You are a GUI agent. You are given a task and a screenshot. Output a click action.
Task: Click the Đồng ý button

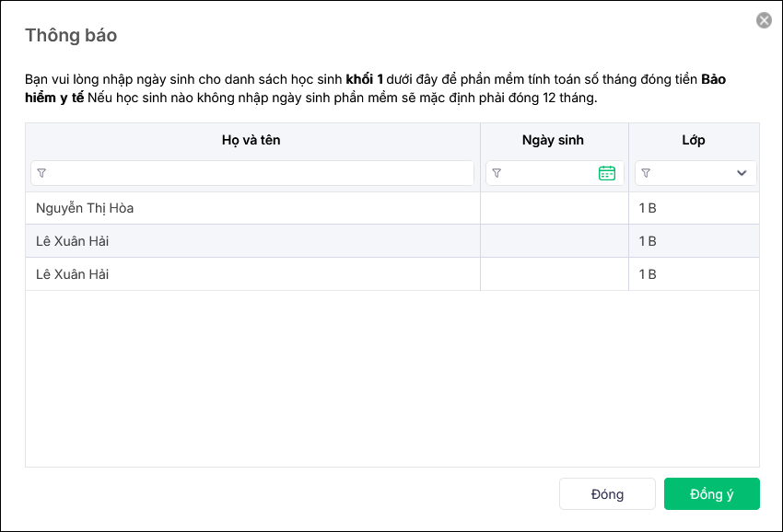[x=711, y=494]
